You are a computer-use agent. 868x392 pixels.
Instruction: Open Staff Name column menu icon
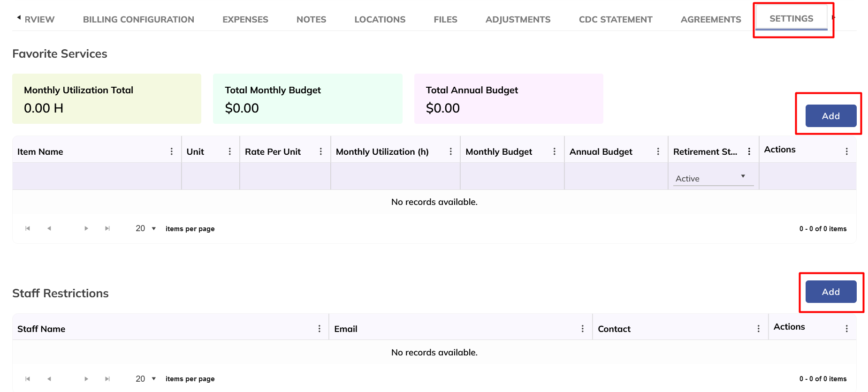320,329
